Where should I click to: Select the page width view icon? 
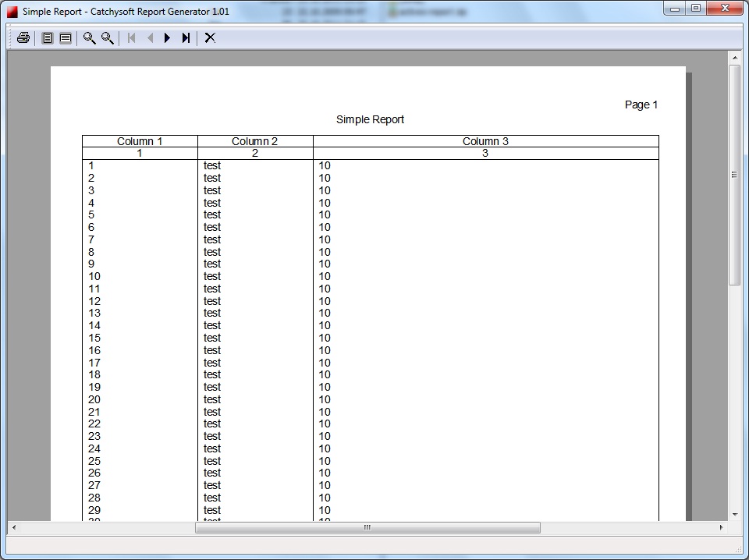click(66, 37)
